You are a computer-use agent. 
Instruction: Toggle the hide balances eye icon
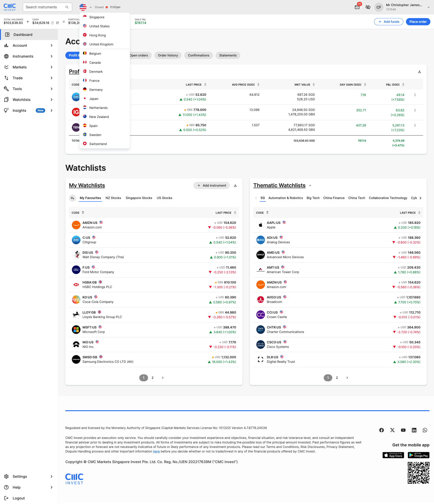coord(368,7)
